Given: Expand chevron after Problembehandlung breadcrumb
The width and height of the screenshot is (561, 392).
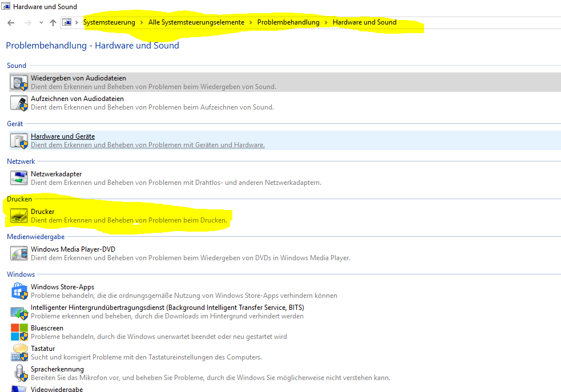Looking at the screenshot, I should point(326,22).
